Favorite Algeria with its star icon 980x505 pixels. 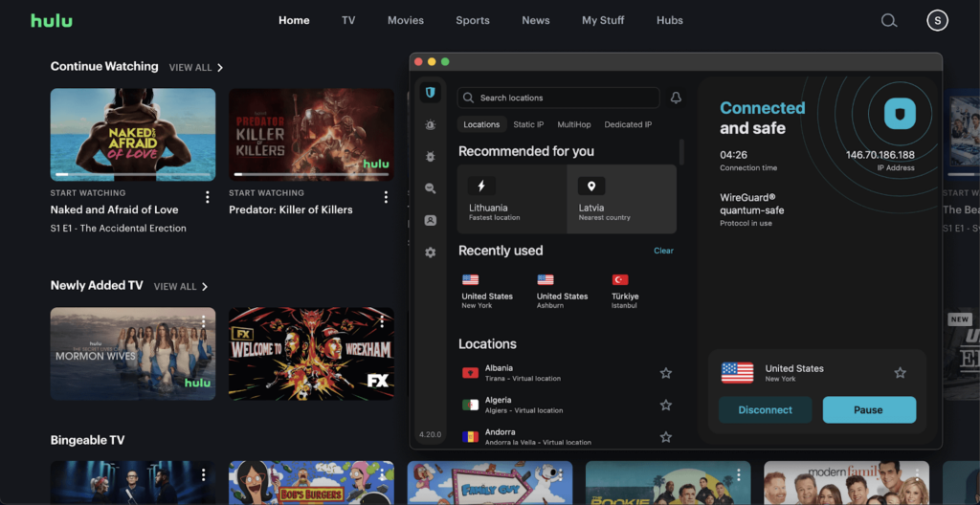point(666,405)
